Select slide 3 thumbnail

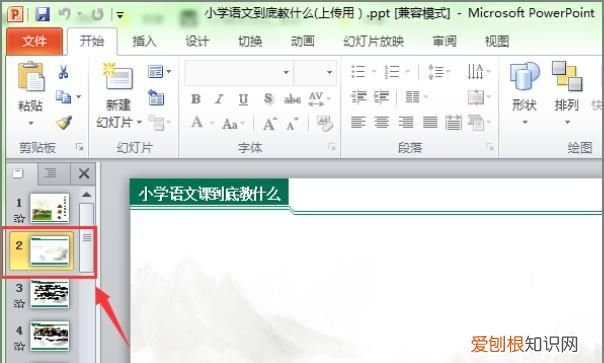click(50, 294)
